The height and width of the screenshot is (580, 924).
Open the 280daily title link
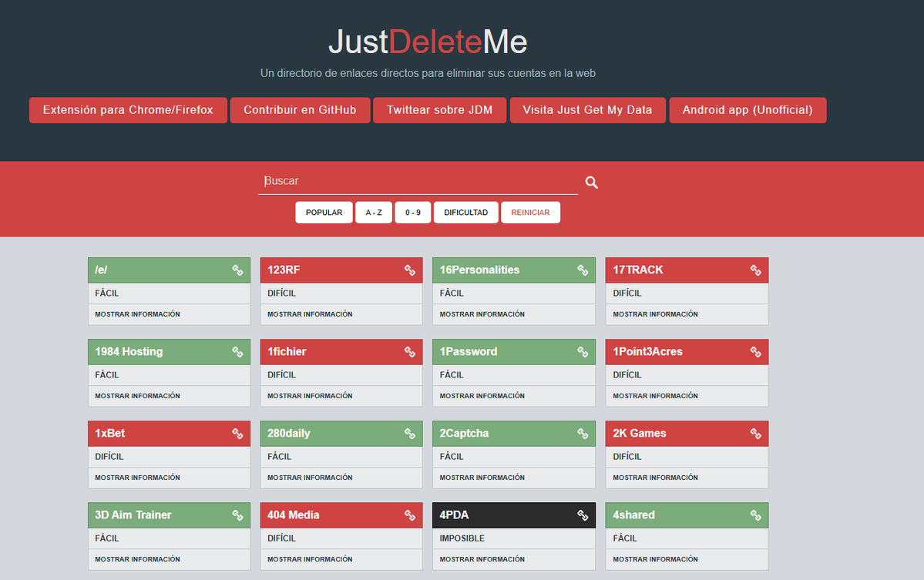[x=289, y=434]
